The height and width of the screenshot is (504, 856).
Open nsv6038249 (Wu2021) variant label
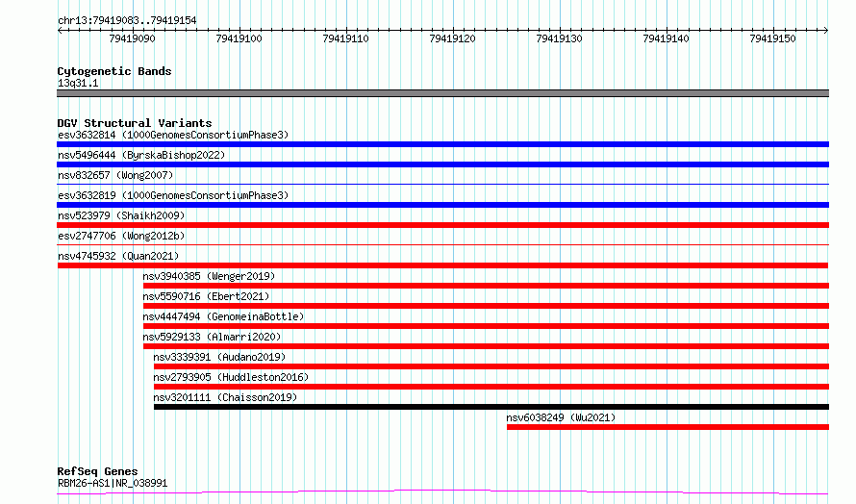coord(561,417)
